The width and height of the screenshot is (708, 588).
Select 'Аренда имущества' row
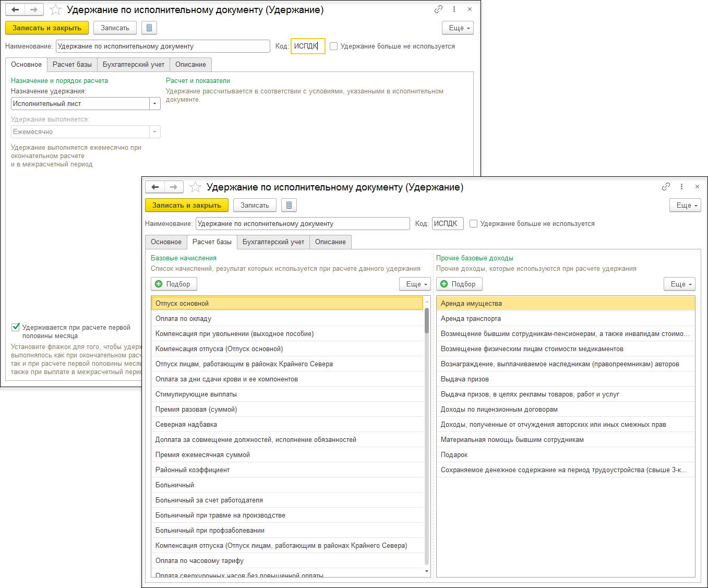[x=566, y=303]
